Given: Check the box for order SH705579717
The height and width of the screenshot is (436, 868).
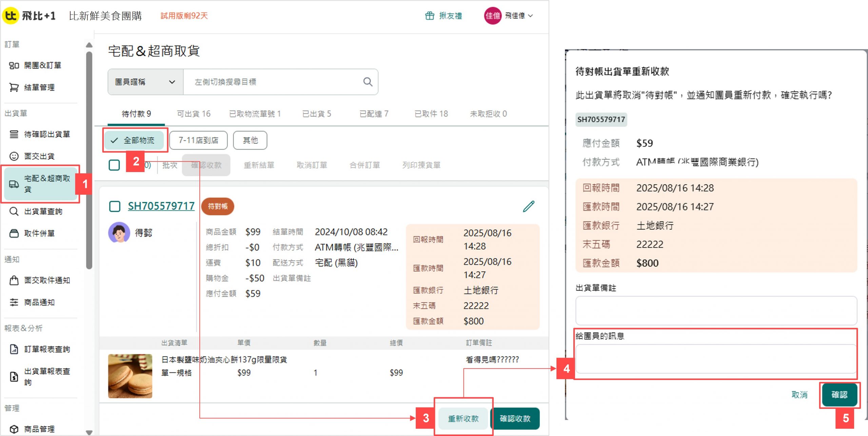Looking at the screenshot, I should point(115,206).
